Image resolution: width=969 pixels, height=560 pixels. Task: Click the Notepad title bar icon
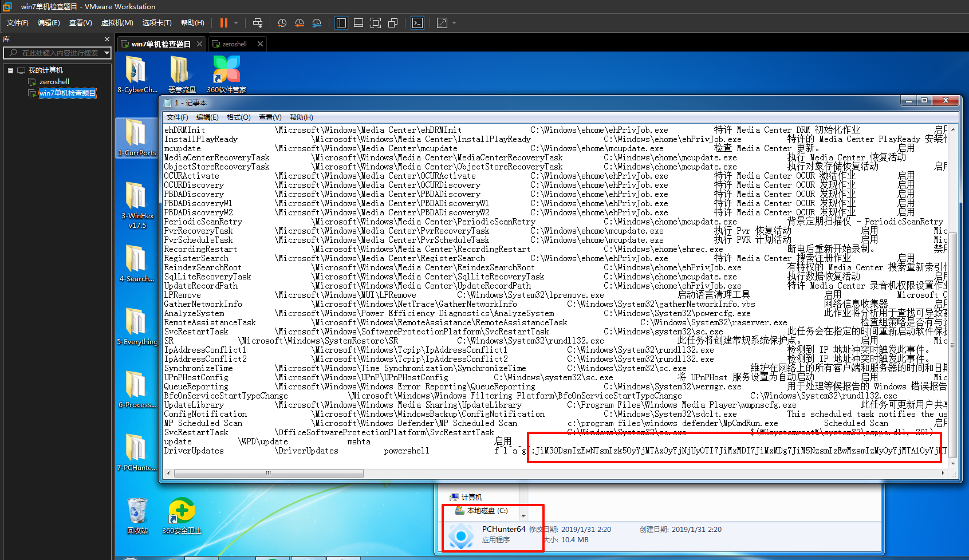click(168, 103)
